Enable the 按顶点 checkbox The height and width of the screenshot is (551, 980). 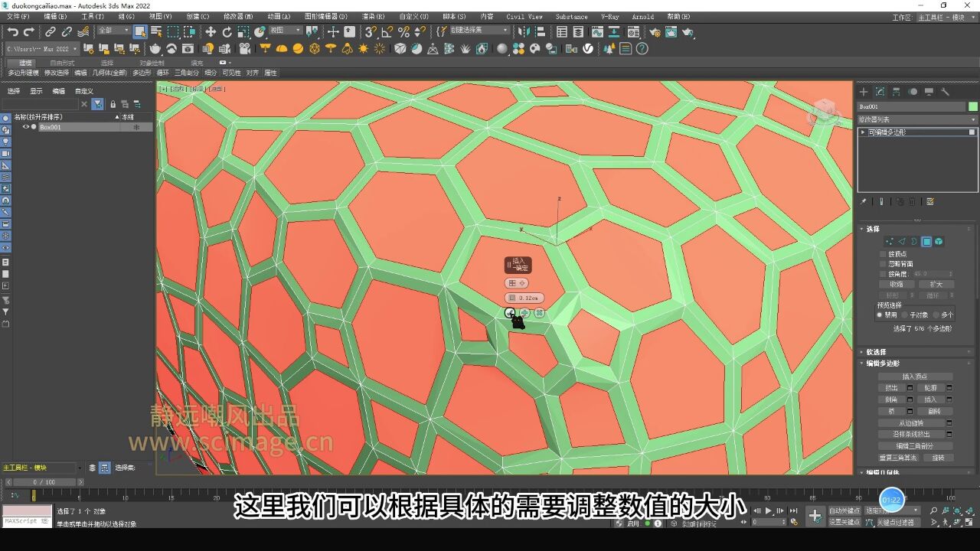882,254
